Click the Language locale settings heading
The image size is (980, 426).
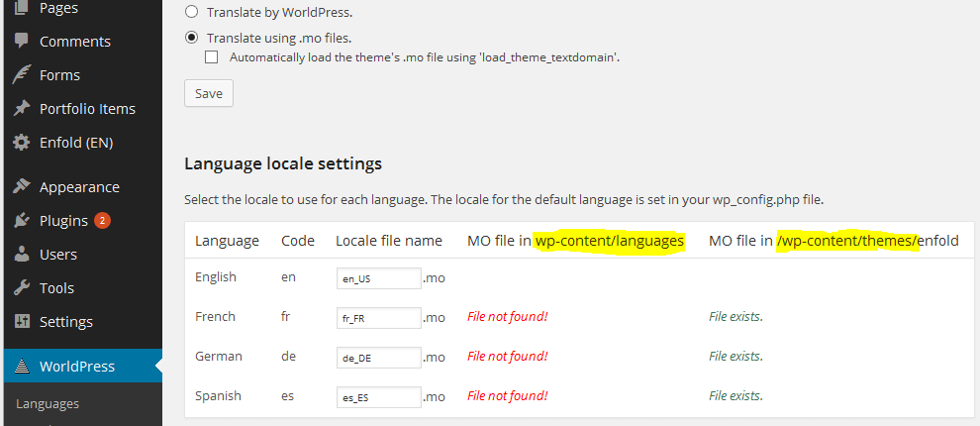pos(283,164)
